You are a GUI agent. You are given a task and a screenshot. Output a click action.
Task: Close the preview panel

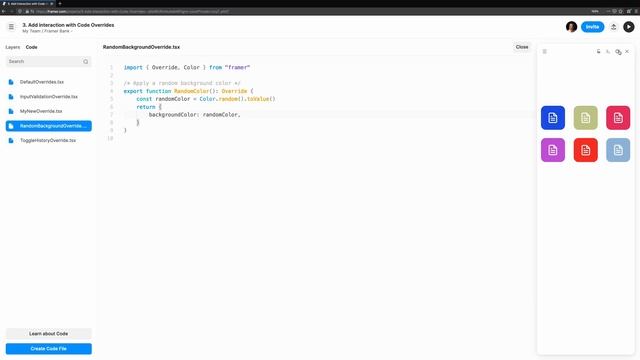(627, 51)
